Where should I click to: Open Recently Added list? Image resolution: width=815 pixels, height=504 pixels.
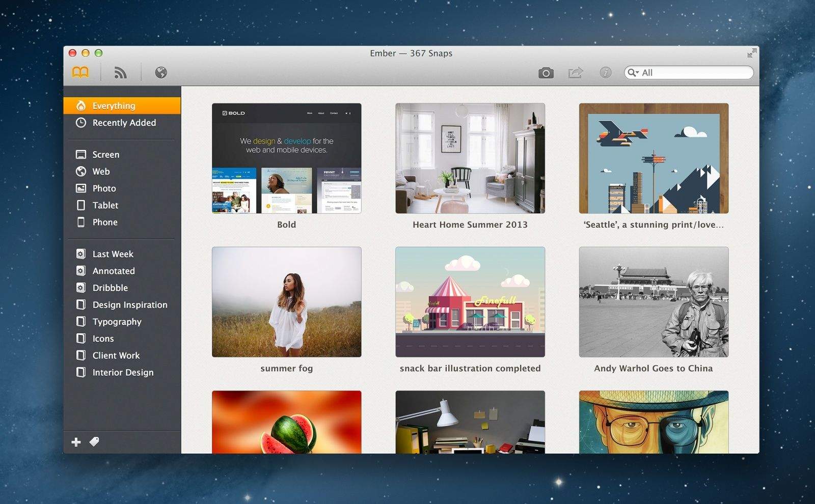click(124, 123)
